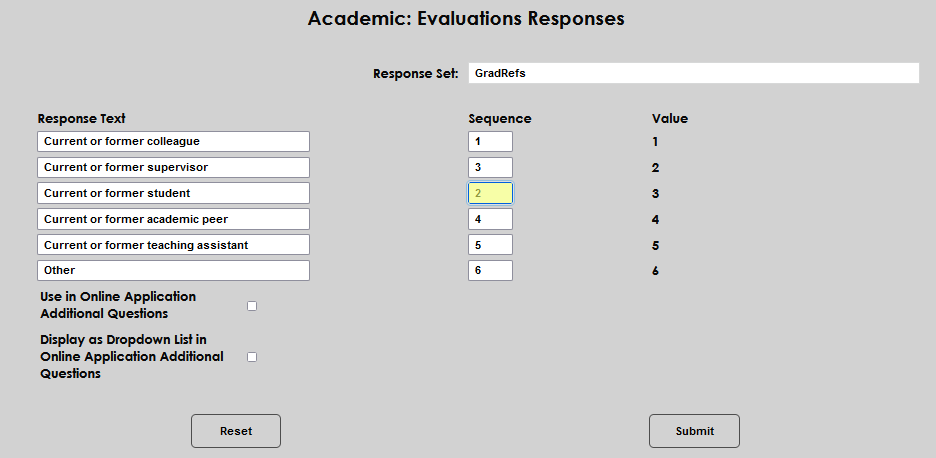Click the sequence field for the Other row
Screen dimensions: 936x458
(491, 271)
